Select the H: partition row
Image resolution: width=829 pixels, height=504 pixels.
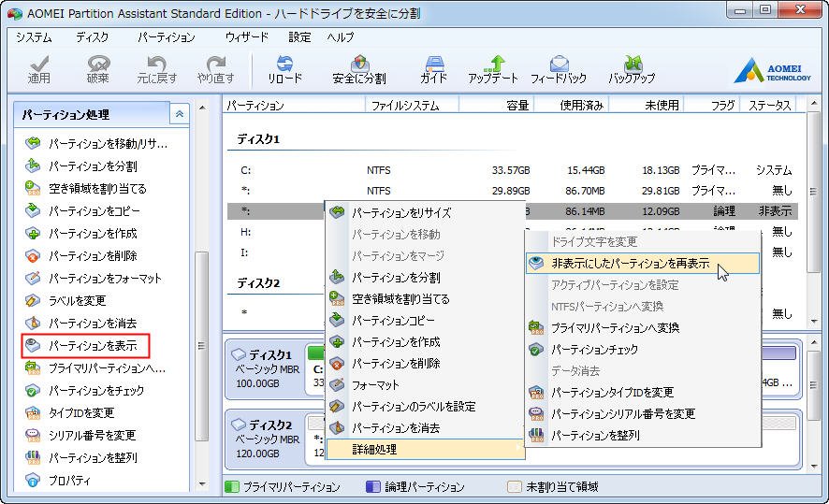[275, 232]
